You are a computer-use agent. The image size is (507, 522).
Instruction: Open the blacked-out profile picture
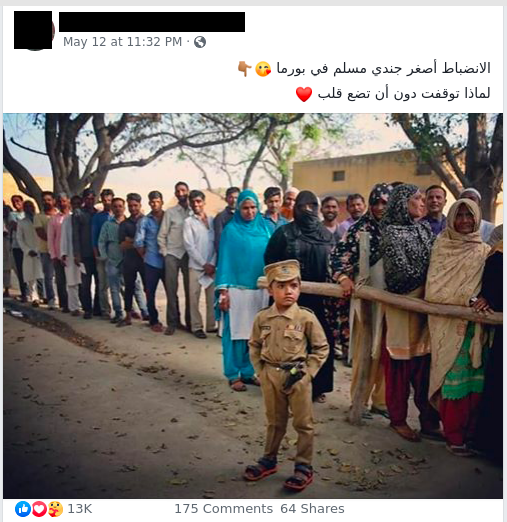pos(33,30)
